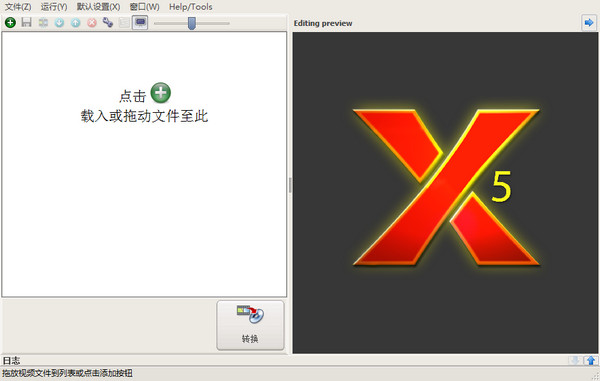This screenshot has height=381, width=600.
Task: Click the large green plus in file area
Action: pyautogui.click(x=161, y=93)
